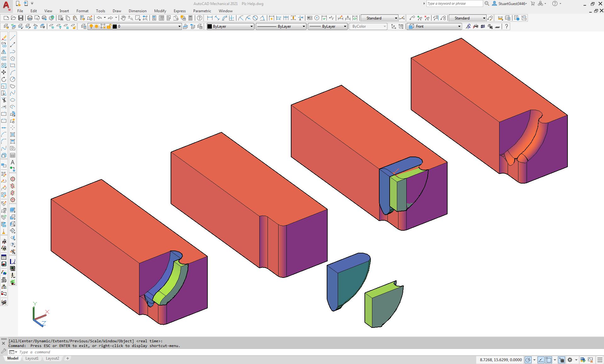Activate the Pan Realtime tool
Viewport: 604px width, 364px height.
[123, 18]
